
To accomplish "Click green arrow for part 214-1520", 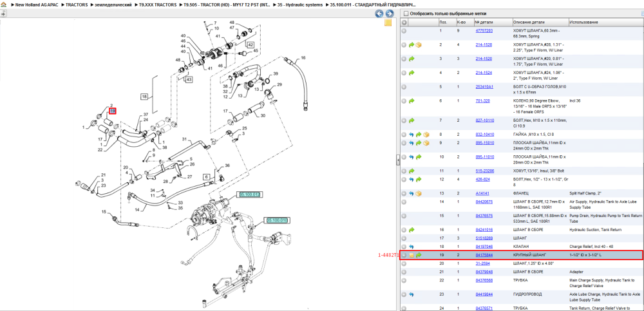I will point(412,59).
